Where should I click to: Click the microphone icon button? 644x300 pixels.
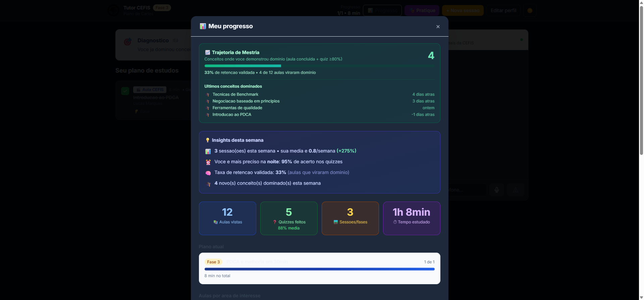tap(496, 190)
